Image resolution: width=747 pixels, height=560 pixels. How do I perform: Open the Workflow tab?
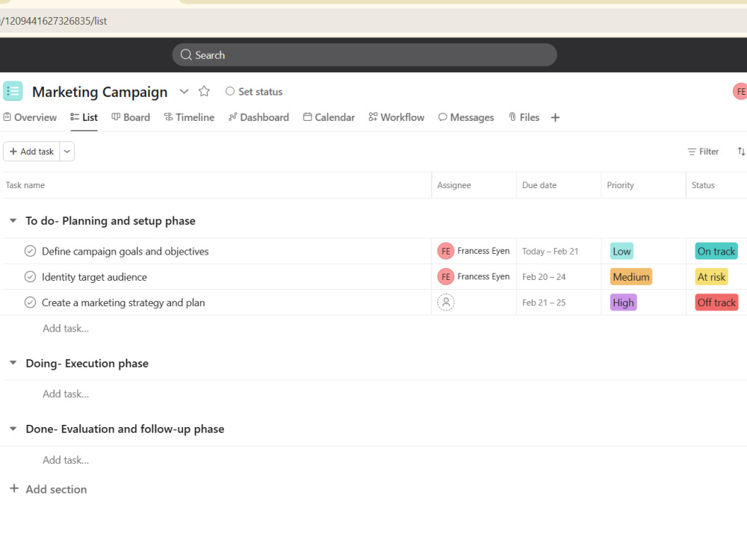(x=397, y=117)
